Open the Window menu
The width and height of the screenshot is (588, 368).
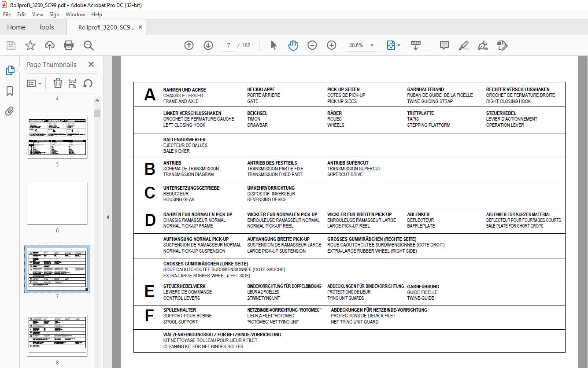tap(75, 15)
